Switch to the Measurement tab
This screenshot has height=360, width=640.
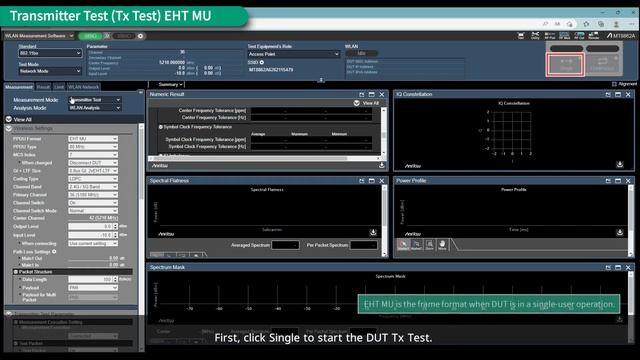coord(19,87)
